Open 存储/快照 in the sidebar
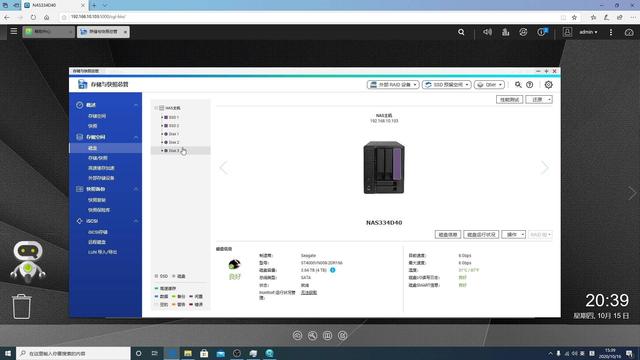The height and width of the screenshot is (360, 640). [98, 158]
